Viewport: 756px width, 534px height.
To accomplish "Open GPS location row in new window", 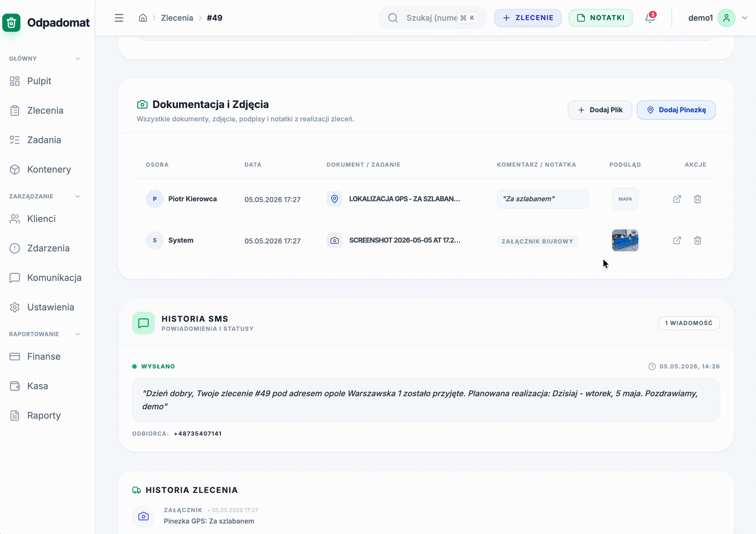I will 677,199.
